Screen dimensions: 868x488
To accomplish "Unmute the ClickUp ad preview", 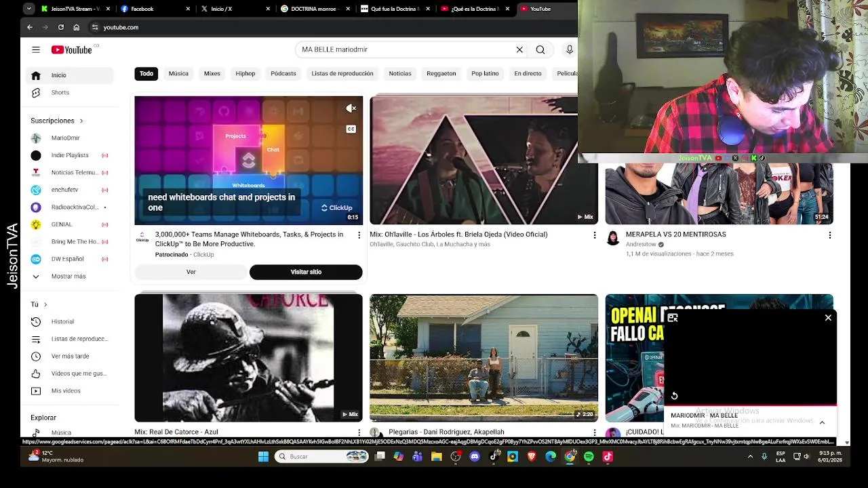I will (351, 108).
